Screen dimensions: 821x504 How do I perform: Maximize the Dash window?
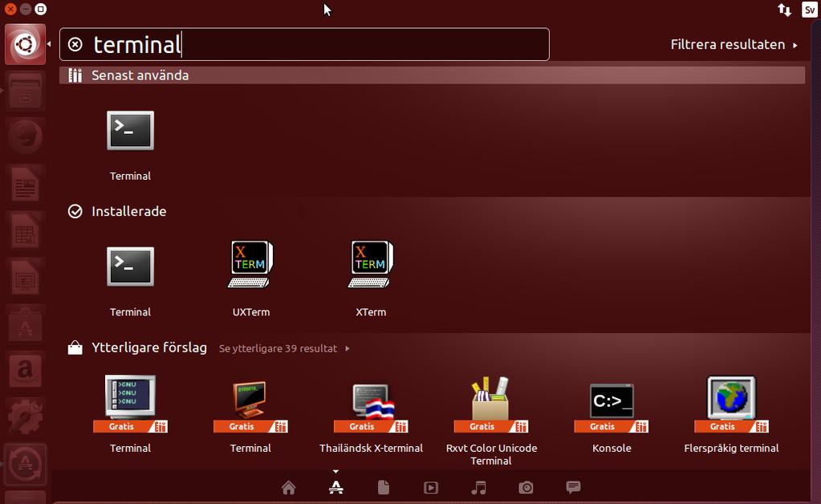click(x=40, y=9)
